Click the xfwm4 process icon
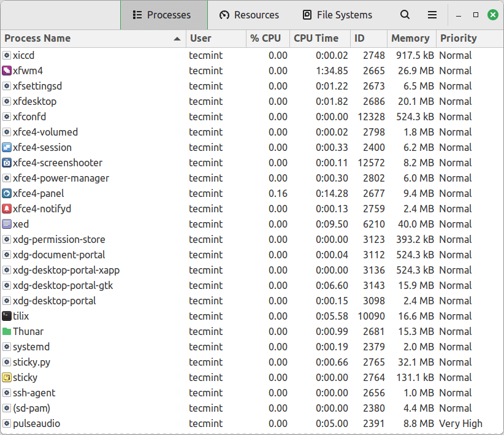 [x=7, y=71]
